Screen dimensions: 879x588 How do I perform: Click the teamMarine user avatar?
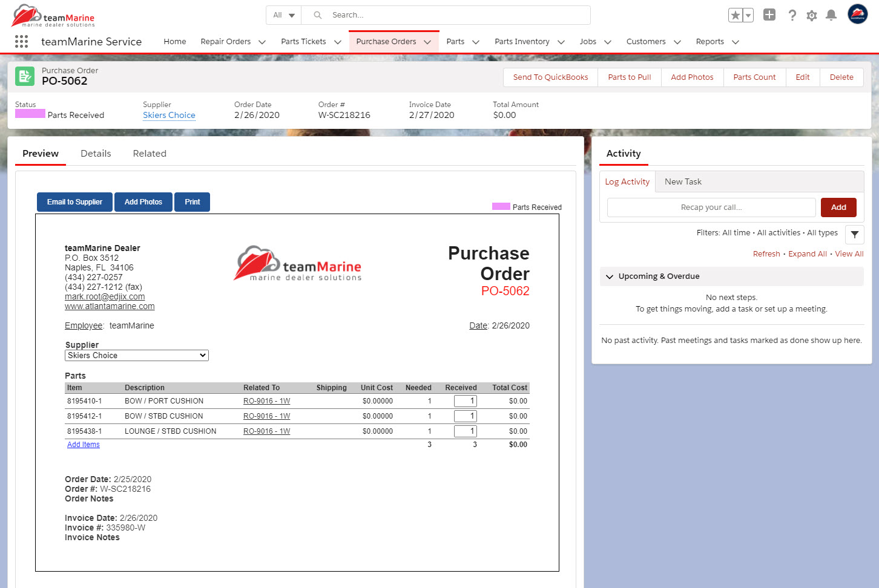(857, 15)
